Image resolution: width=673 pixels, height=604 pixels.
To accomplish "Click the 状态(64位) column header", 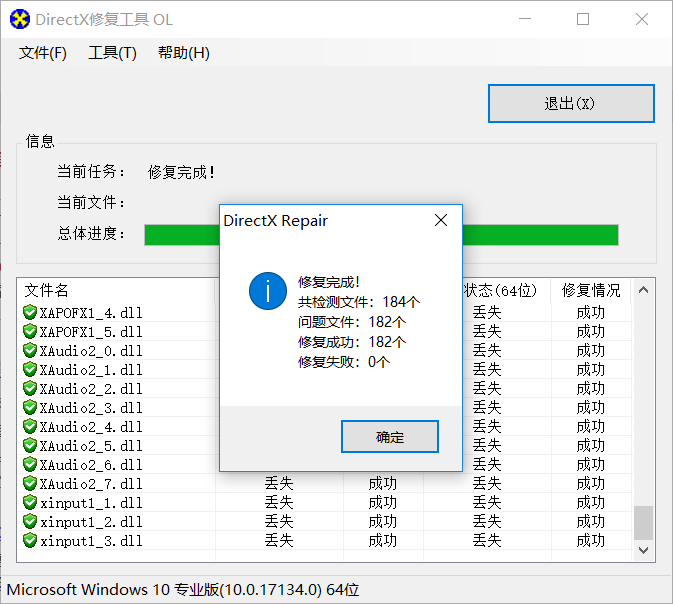I will pos(500,290).
